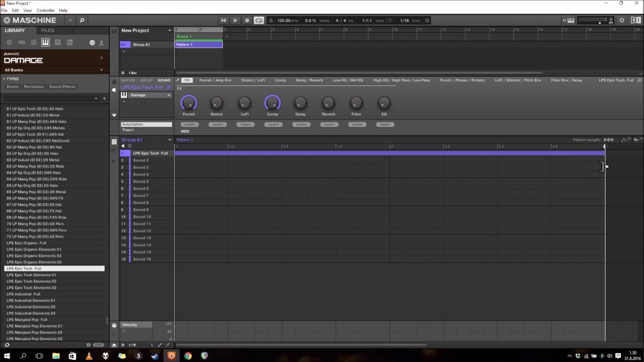
Task: Click the Learn button under EQ
Action: pyautogui.click(x=385, y=124)
